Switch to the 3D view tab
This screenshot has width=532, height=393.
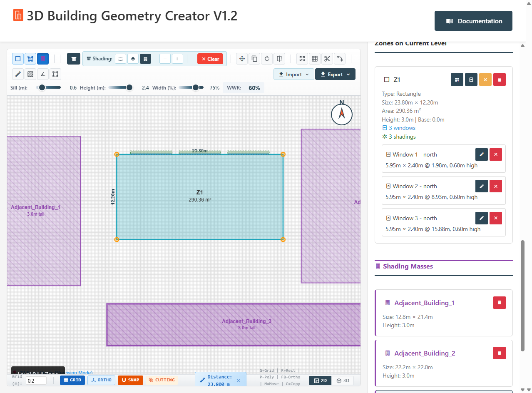pyautogui.click(x=343, y=381)
